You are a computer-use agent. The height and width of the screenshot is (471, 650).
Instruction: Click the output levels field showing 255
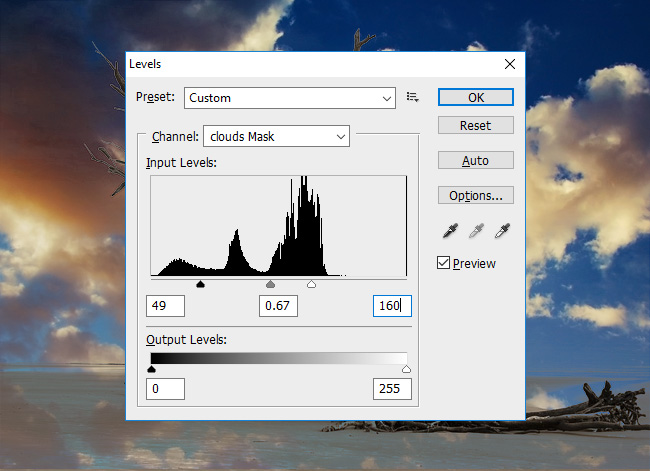[x=392, y=388]
